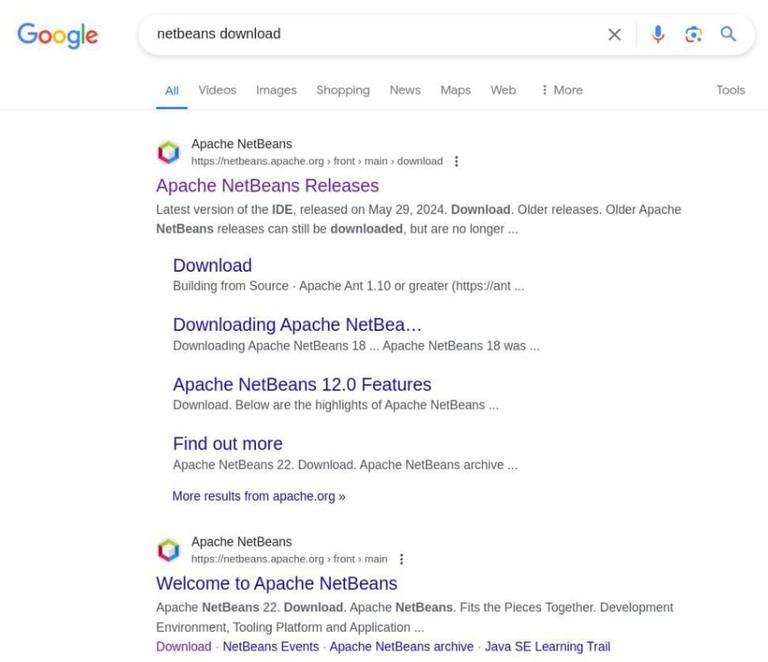Expand the More search filters menu
768x662 pixels.
pyautogui.click(x=561, y=90)
